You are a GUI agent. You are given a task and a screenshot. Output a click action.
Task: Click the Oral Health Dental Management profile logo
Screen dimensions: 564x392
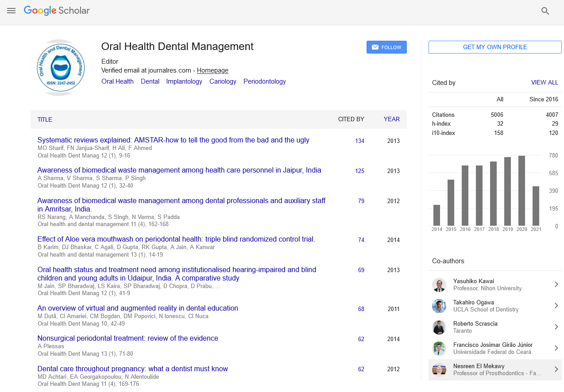[61, 68]
